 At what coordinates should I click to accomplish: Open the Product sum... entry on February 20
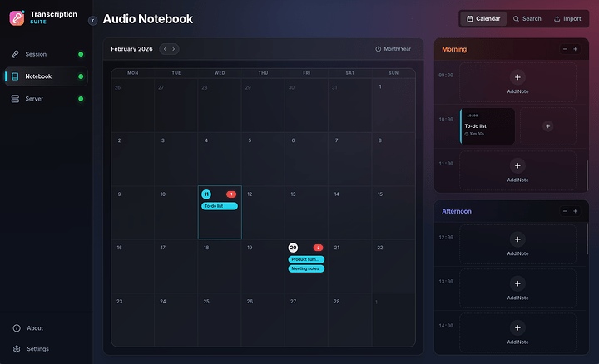click(306, 259)
